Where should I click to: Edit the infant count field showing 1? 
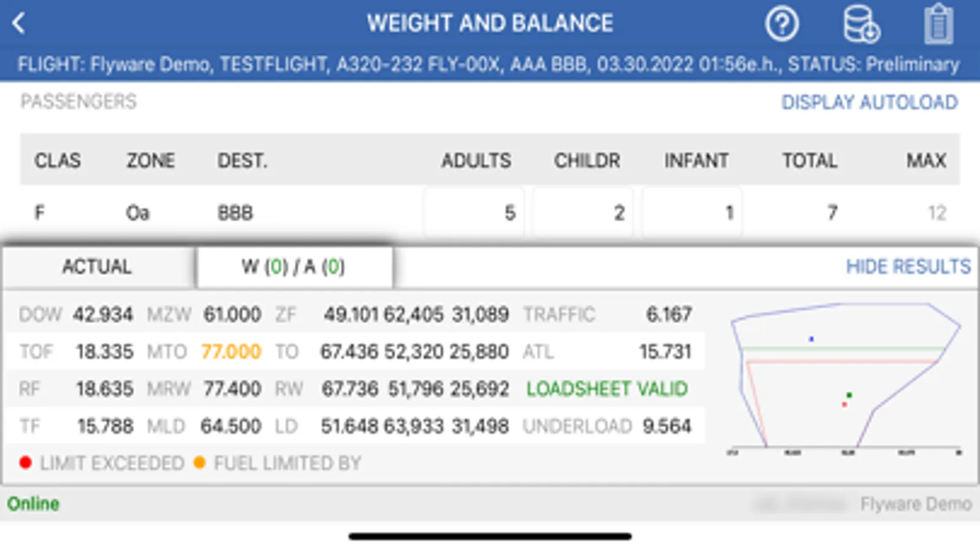pos(692,213)
